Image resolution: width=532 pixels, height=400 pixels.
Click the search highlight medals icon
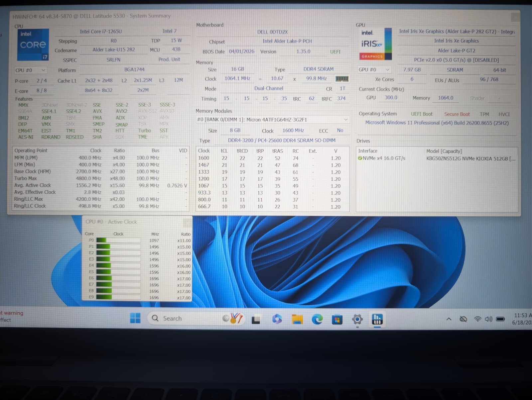tap(232, 318)
